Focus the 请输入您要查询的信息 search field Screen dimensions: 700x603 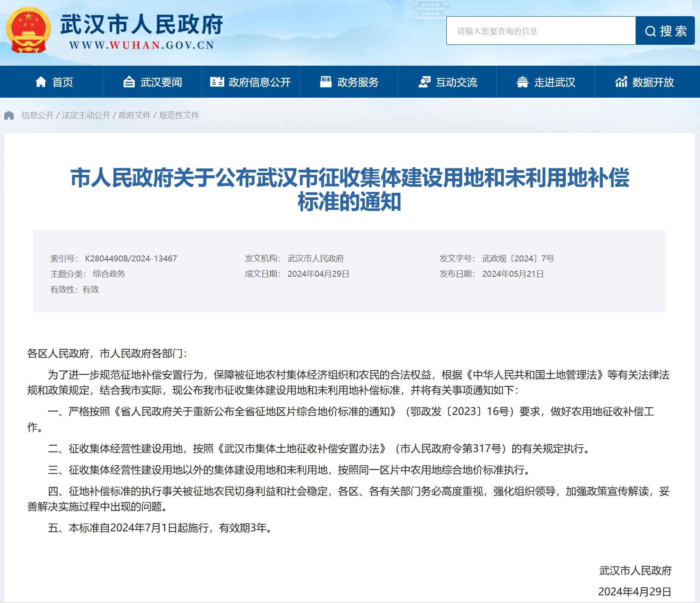tap(541, 31)
